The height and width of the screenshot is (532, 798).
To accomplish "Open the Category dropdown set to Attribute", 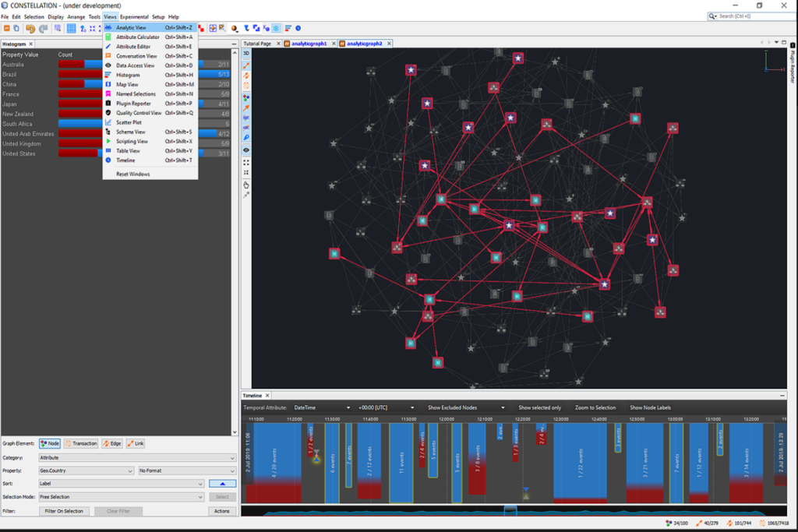I will 137,458.
